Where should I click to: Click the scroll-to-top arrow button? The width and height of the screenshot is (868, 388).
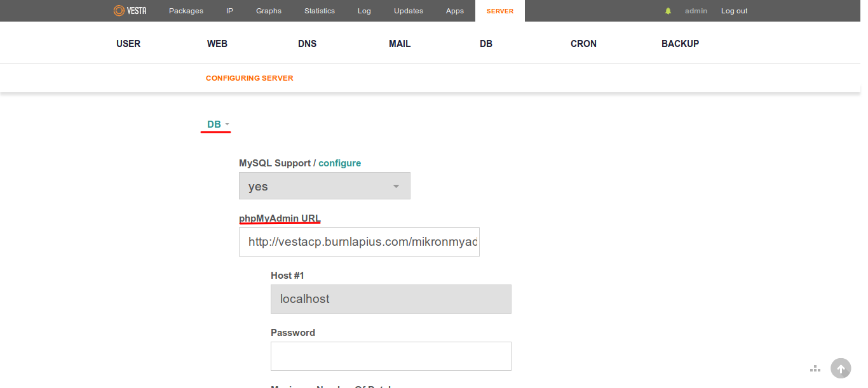[x=841, y=368]
